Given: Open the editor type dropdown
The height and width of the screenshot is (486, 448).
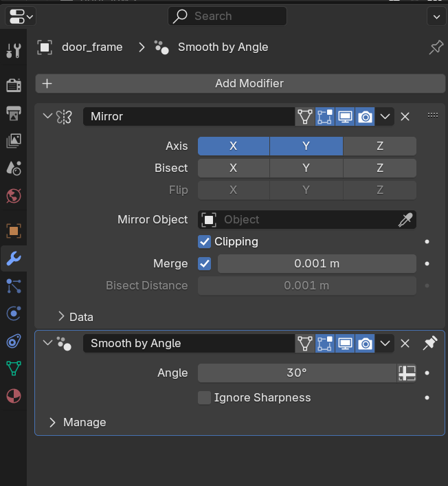Looking at the screenshot, I should (x=21, y=16).
